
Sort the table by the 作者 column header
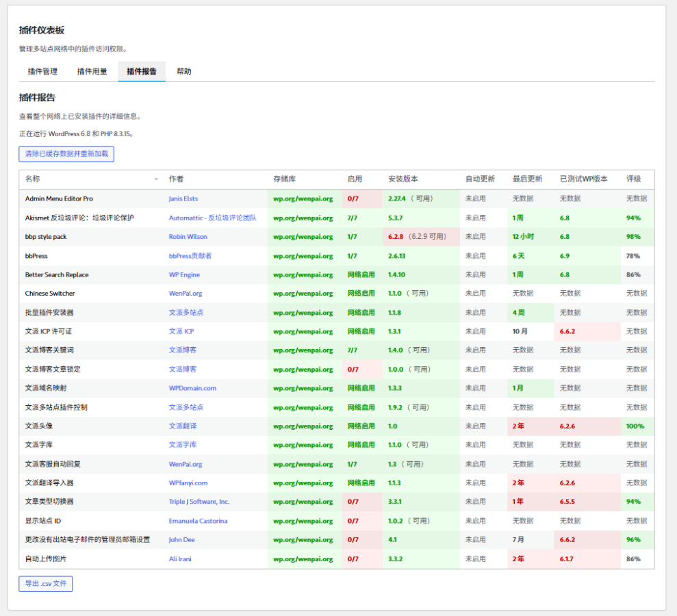[x=177, y=179]
